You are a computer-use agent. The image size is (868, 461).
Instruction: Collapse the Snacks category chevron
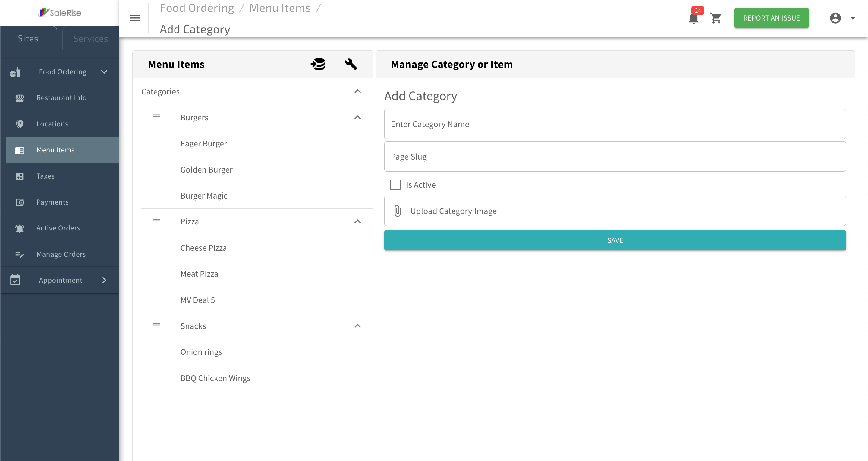tap(357, 326)
